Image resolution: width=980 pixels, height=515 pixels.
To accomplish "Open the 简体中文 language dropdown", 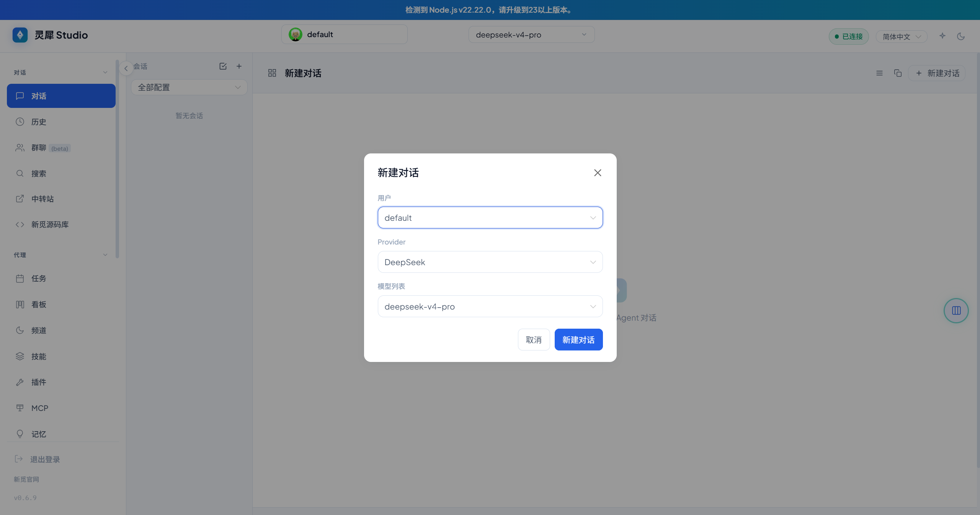I will click(902, 37).
